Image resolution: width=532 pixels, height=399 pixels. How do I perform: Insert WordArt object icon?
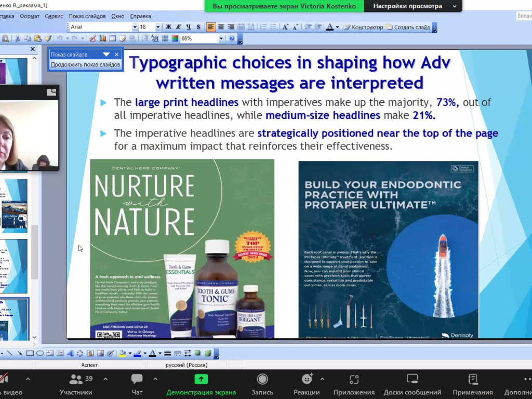coord(70,353)
